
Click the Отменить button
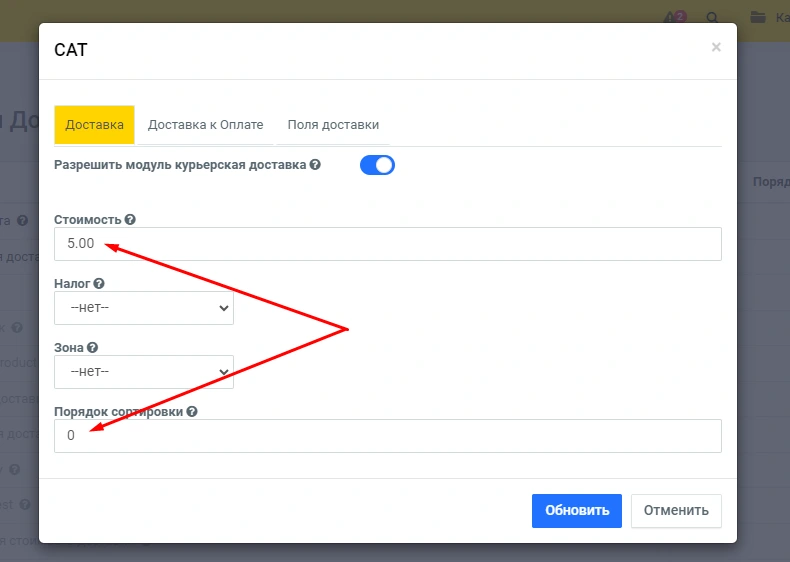(x=676, y=510)
